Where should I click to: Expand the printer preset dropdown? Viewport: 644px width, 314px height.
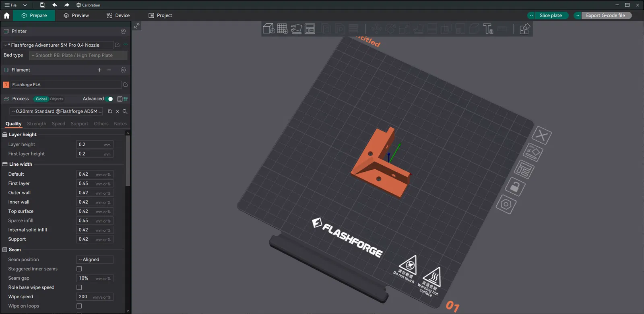pos(57,45)
